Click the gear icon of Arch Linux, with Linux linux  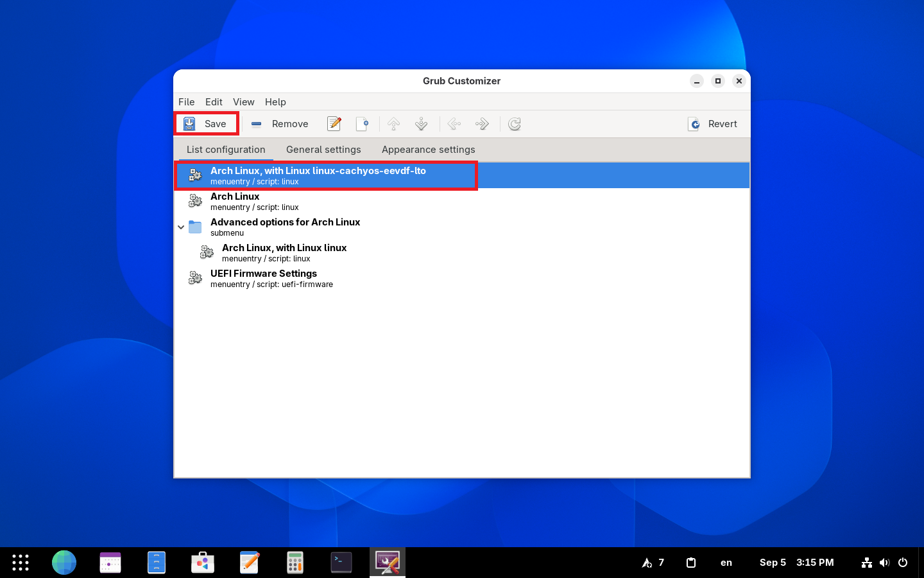click(x=207, y=252)
